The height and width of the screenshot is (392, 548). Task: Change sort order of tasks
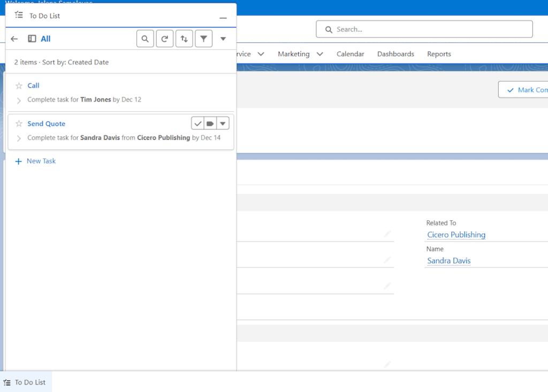coord(184,38)
